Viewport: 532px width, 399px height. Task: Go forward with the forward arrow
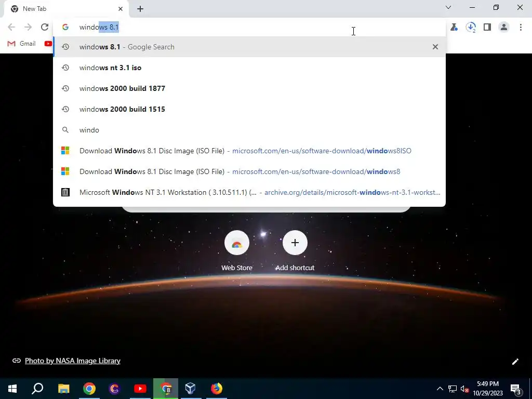pyautogui.click(x=28, y=27)
